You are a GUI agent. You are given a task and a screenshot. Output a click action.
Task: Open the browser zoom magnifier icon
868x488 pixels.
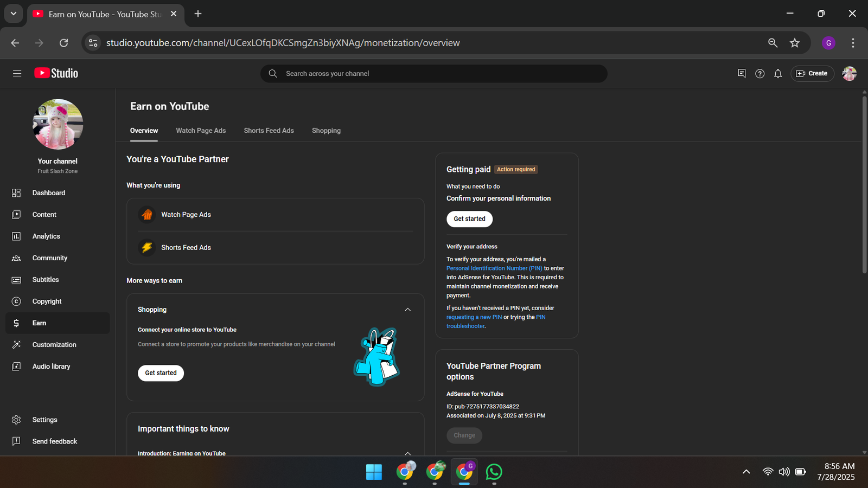773,43
